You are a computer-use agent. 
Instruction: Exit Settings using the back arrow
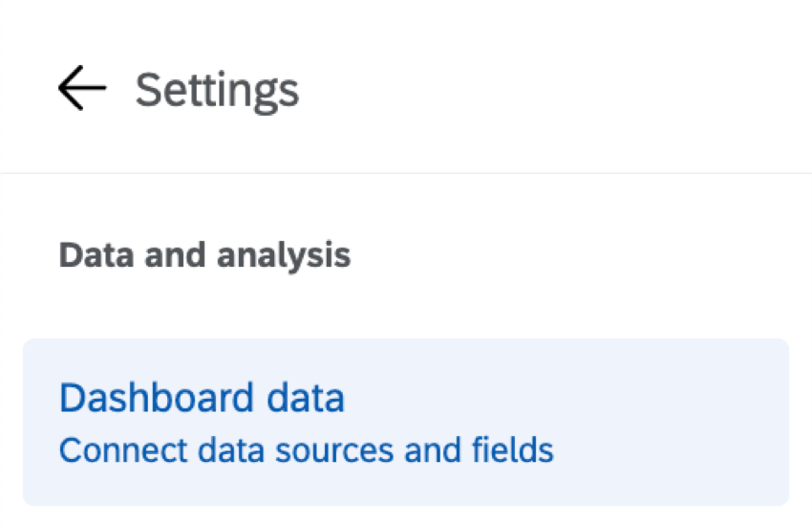(82, 90)
